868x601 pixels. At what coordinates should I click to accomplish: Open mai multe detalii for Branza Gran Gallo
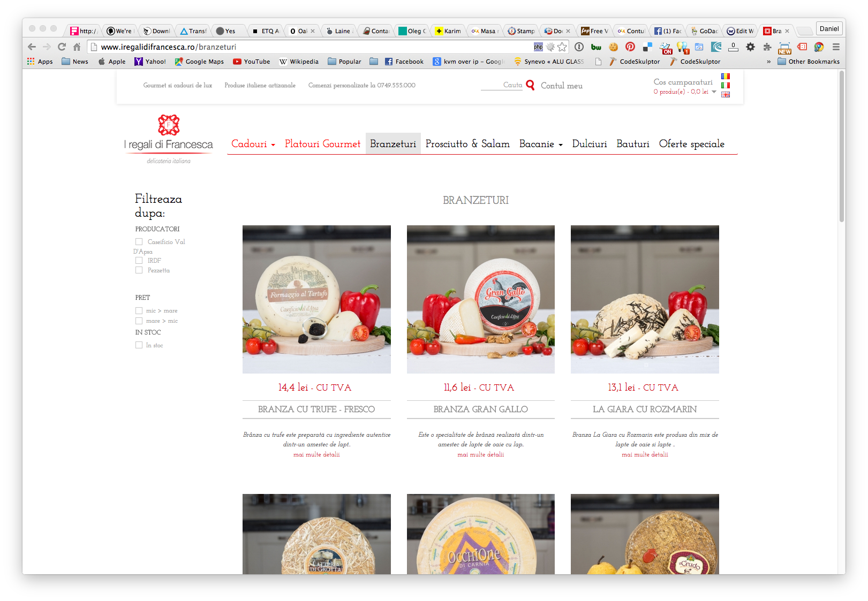(481, 454)
